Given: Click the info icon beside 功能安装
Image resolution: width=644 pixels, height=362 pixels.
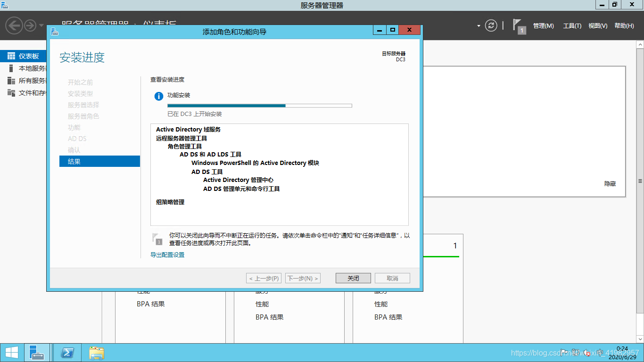Looking at the screenshot, I should click(x=159, y=96).
